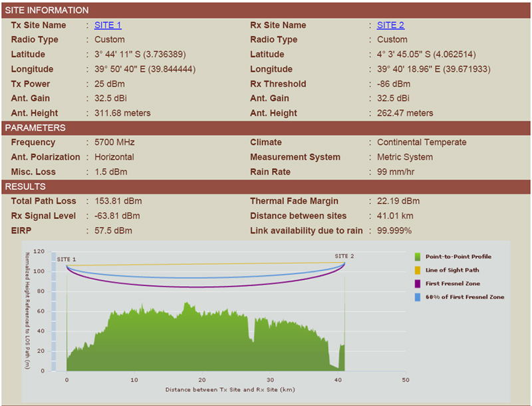The image size is (532, 406).
Task: Open the SITE 1 transmitter link
Action: tap(108, 25)
